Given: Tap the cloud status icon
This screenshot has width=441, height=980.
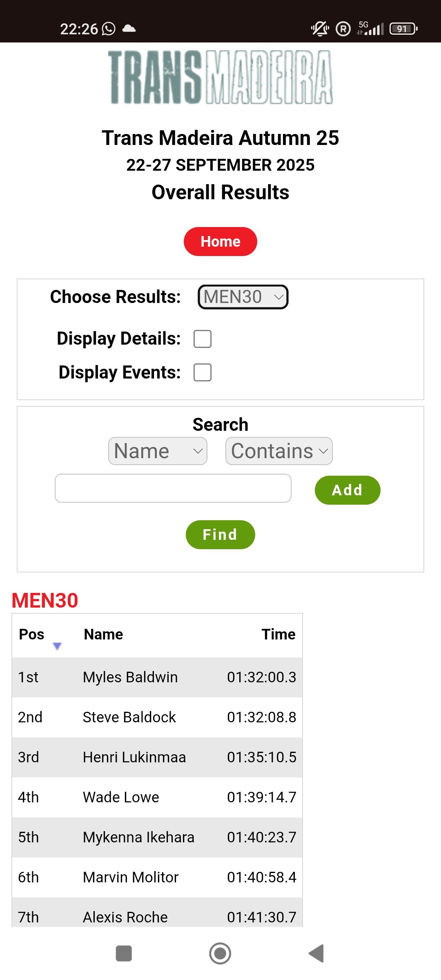Looking at the screenshot, I should [x=129, y=28].
